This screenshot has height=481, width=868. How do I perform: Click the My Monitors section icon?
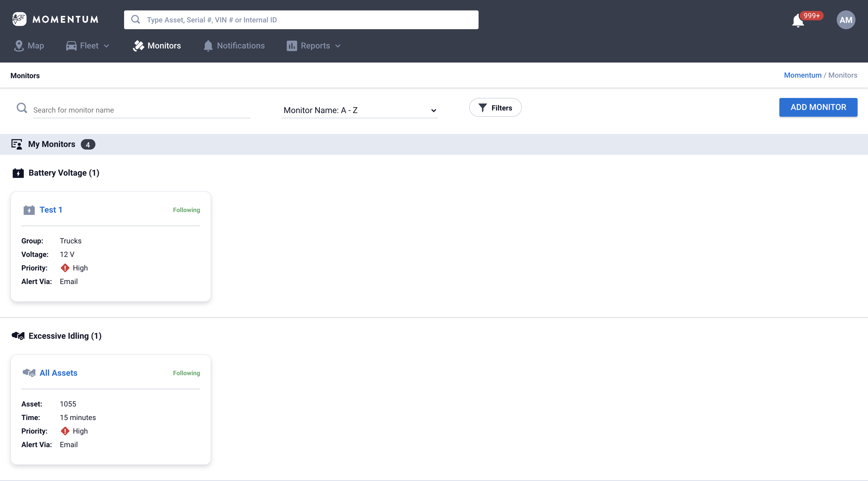click(16, 144)
